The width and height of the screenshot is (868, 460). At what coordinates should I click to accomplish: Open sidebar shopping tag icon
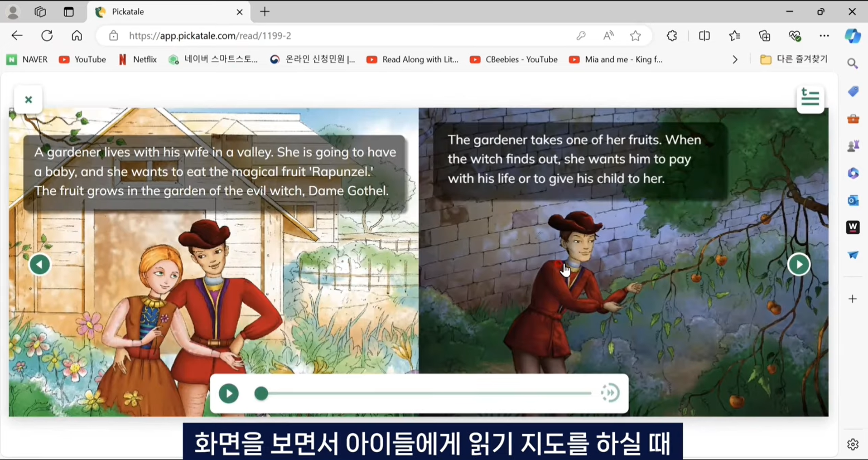pos(853,91)
